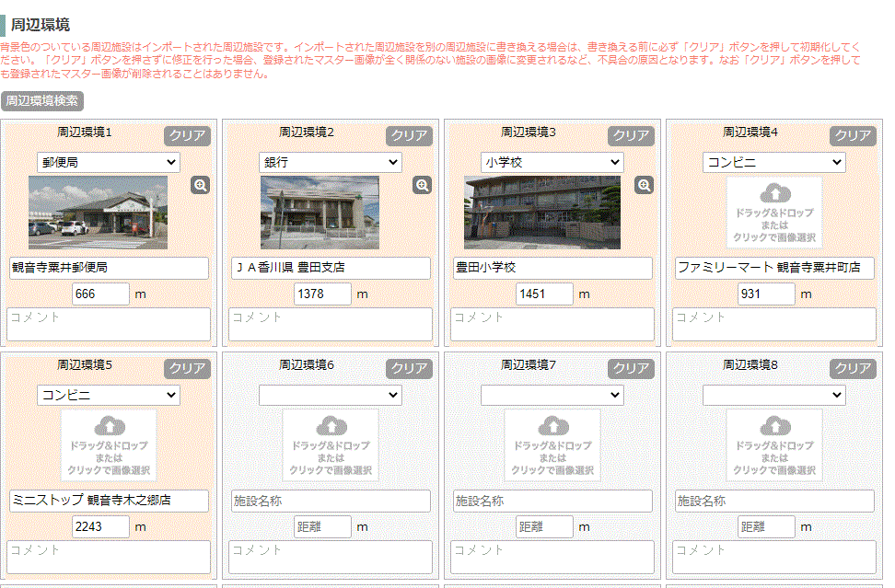Edit ファミリーマート 観音寺粟井町店 name field

(x=774, y=268)
